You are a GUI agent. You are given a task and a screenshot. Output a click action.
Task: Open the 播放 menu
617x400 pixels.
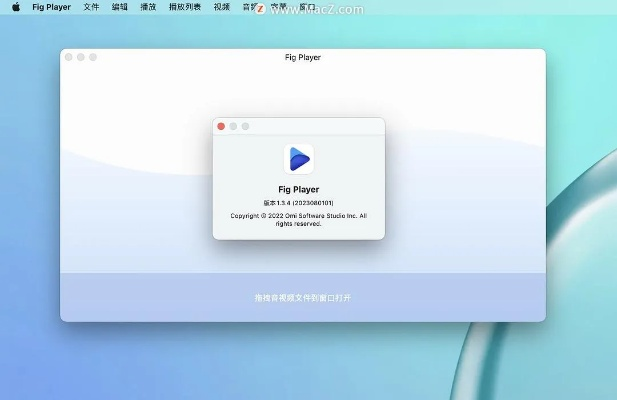[x=148, y=7]
